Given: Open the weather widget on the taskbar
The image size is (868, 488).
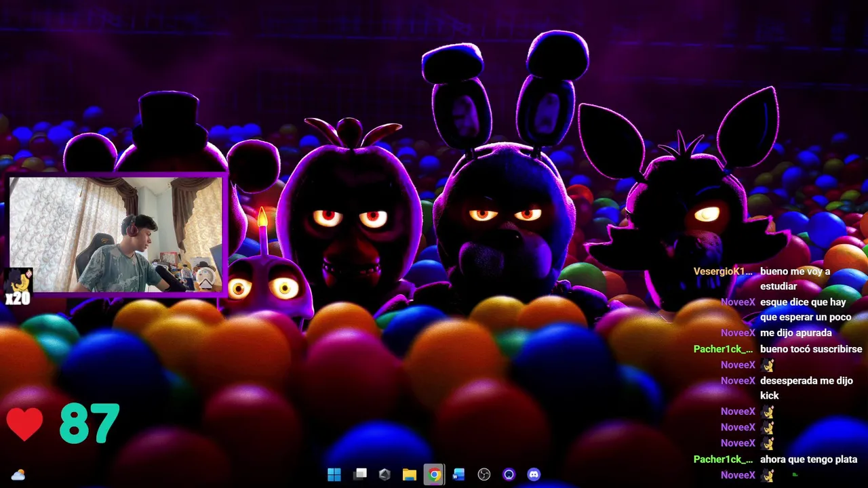Looking at the screenshot, I should click(18, 475).
